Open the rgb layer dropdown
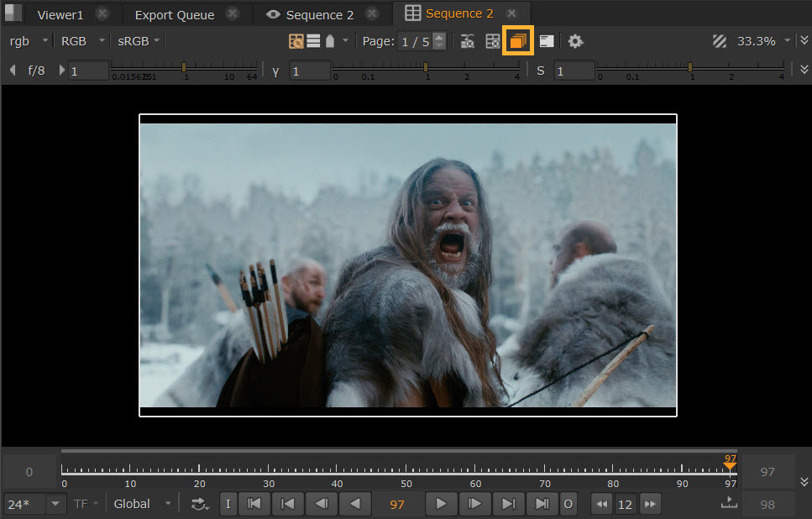 pos(29,41)
